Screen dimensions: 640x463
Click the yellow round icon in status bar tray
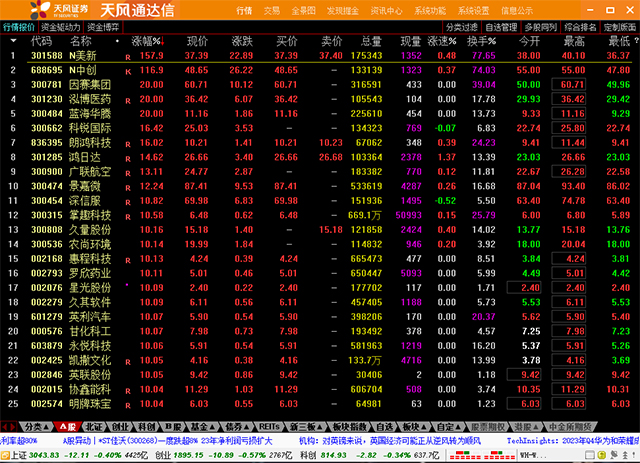tap(602, 455)
